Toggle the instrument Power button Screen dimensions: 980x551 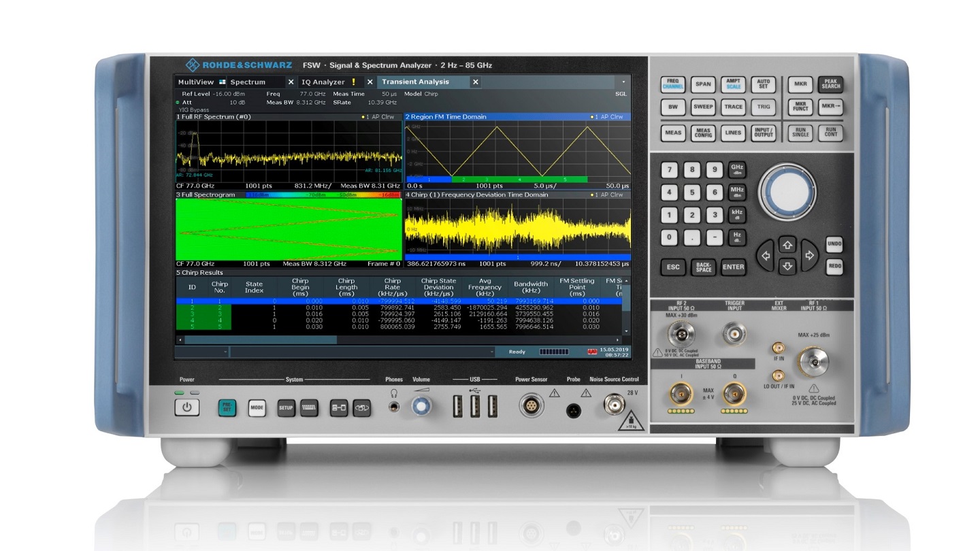pyautogui.click(x=187, y=406)
